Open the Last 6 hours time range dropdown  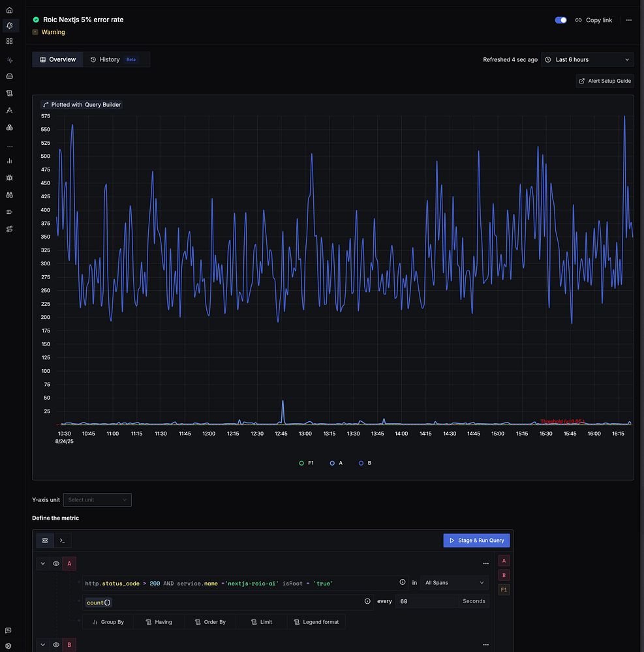point(587,59)
